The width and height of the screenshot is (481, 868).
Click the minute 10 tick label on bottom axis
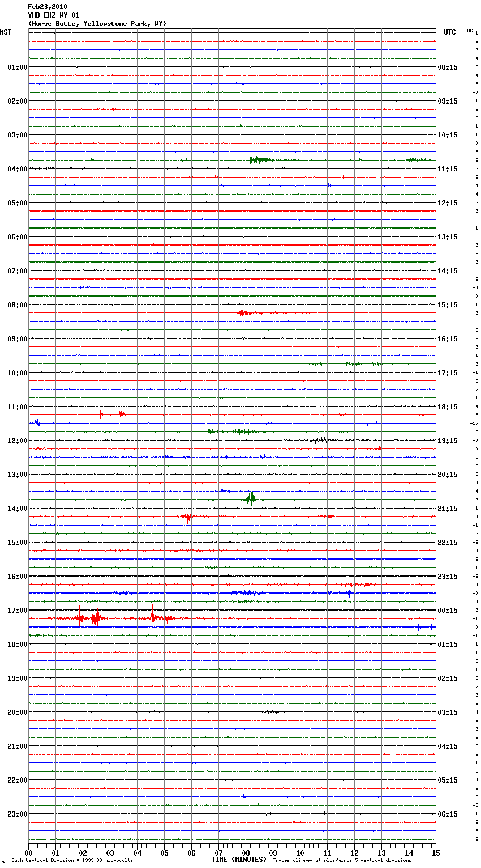tap(300, 853)
